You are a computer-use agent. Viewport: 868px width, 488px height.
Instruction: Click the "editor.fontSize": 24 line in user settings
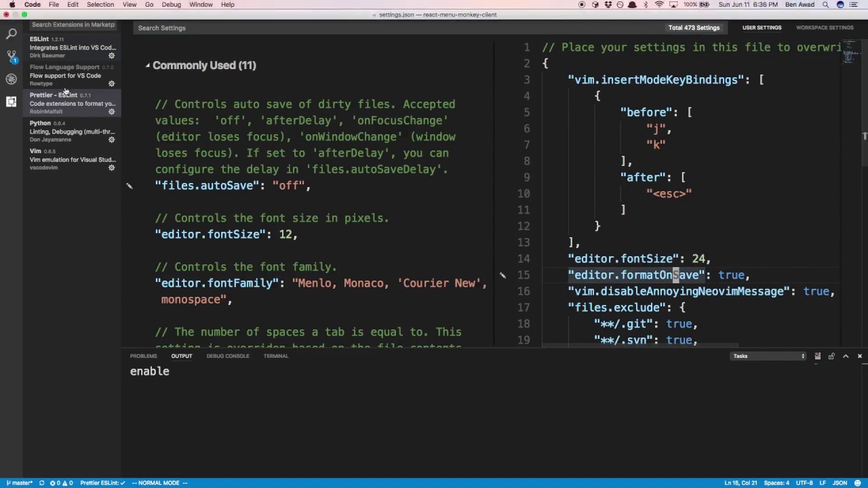[x=639, y=259]
